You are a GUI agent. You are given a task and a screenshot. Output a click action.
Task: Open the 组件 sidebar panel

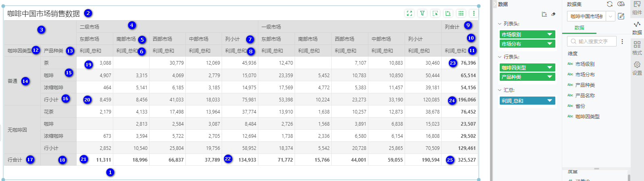coord(637,8)
